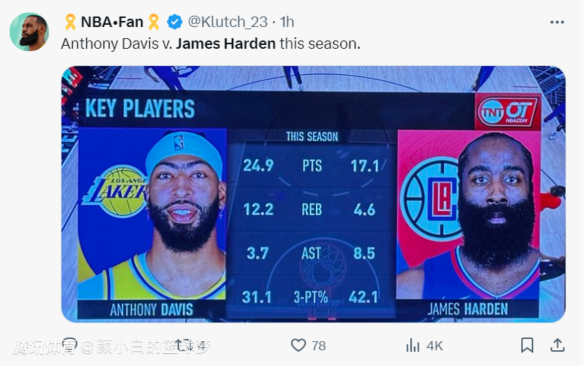Screen dimensions: 588x366
Task: Like the tweet with the heart icon
Action: pos(298,345)
